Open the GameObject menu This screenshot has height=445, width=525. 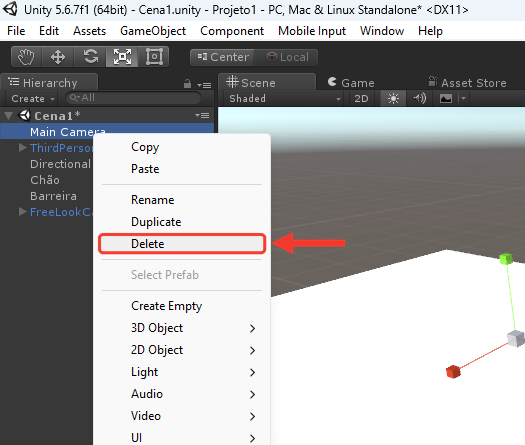pyautogui.click(x=153, y=31)
